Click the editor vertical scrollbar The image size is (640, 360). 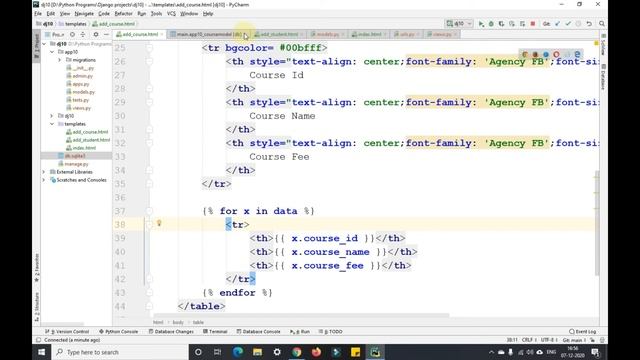[x=597, y=222]
